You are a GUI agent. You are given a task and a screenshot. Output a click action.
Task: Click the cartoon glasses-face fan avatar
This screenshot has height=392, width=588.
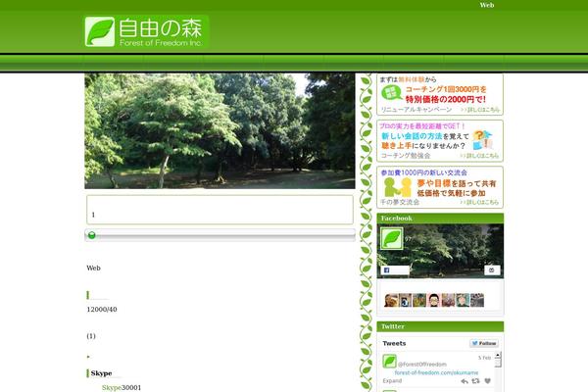tap(434, 300)
